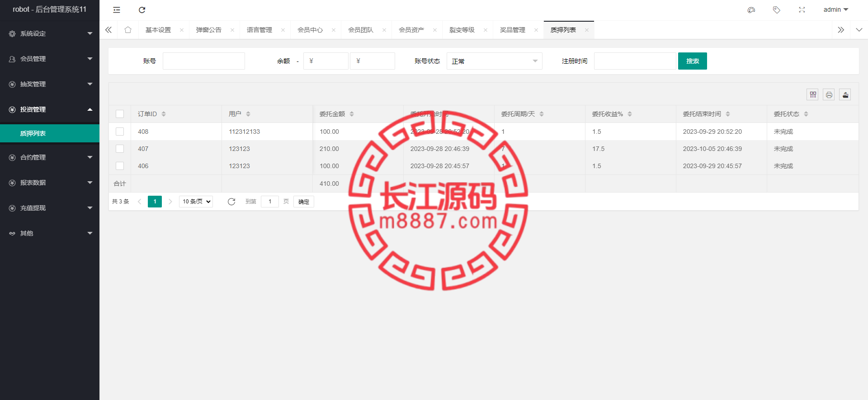Viewport: 868px width, 400px height.
Task: Click the page refresh icon
Action: pyautogui.click(x=142, y=10)
